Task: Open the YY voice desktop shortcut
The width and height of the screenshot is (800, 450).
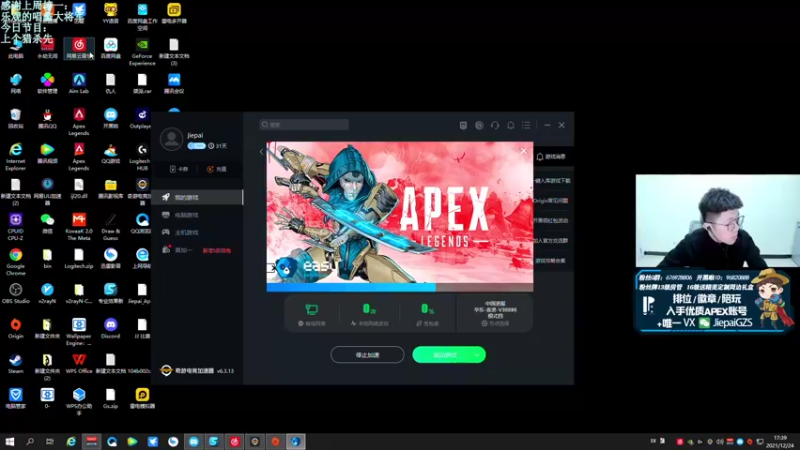Action: 110,13
